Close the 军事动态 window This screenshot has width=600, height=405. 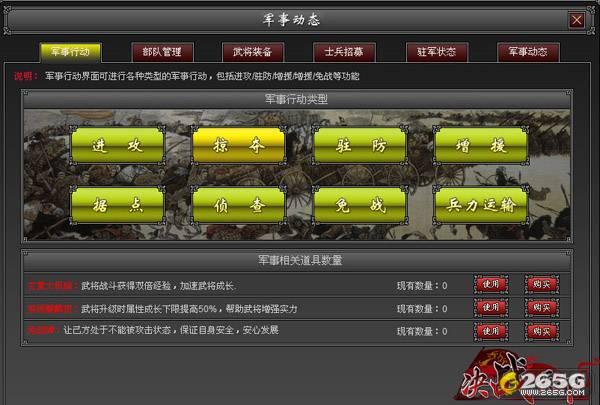click(577, 20)
